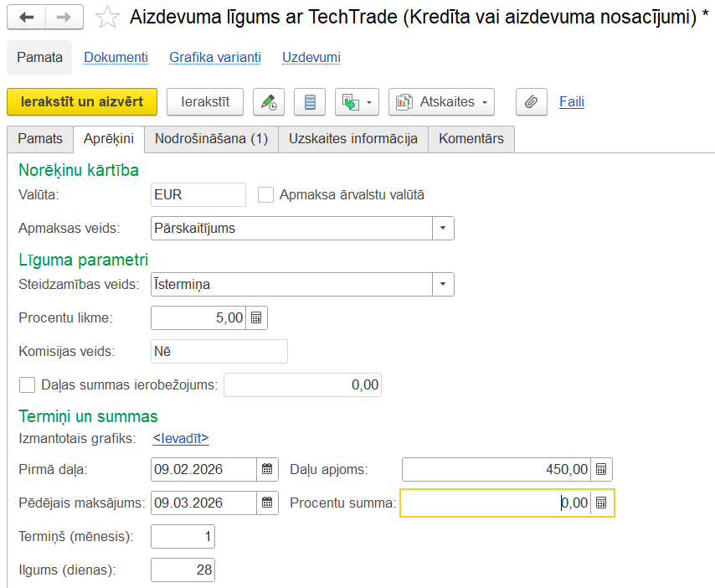Open the Uzskaites informācija tab
The image size is (715, 588).
coord(352,139)
